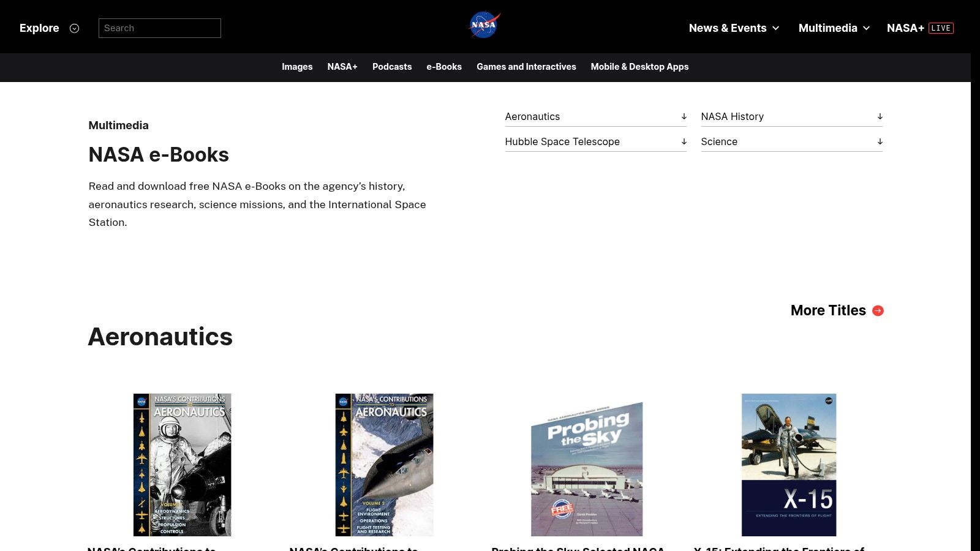The width and height of the screenshot is (980, 551).
Task: Jump to the NASA History section link
Action: point(791,116)
